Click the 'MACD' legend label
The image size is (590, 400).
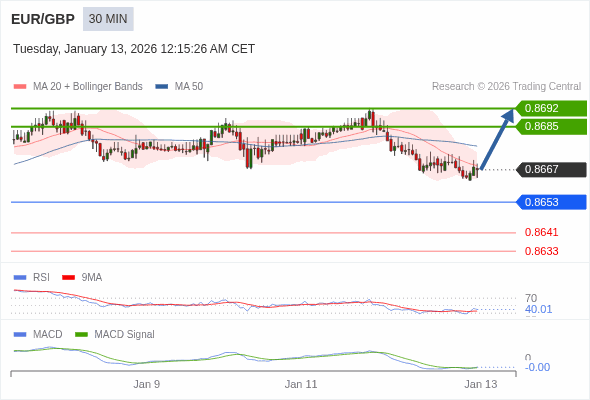pos(48,335)
